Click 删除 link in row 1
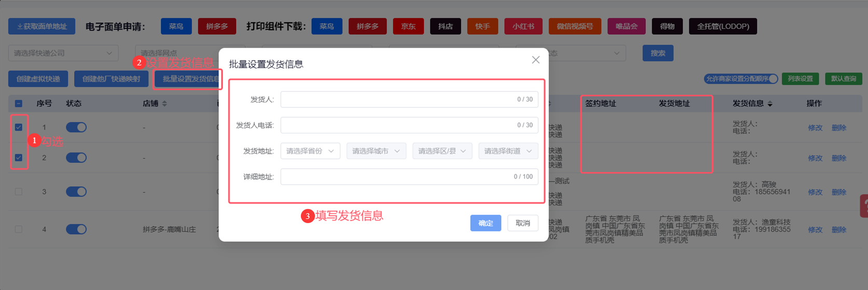Screen dimensions: 868x290 [839, 128]
